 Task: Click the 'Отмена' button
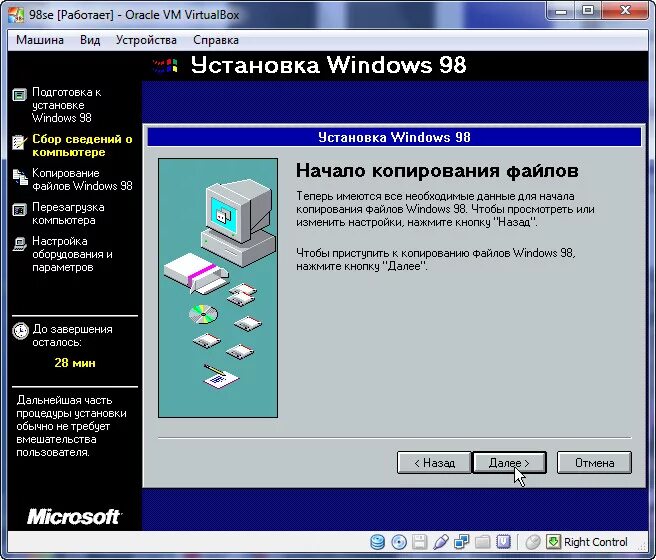594,463
